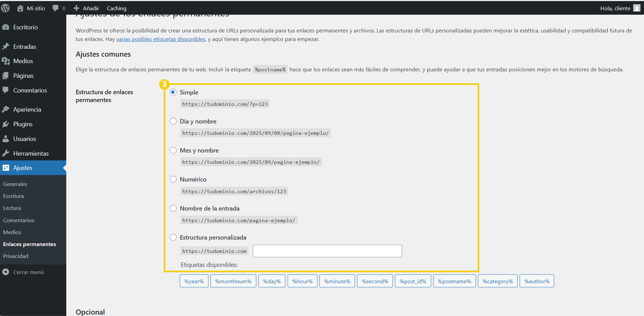Click the Herramientas wrench icon
The width and height of the screenshot is (644, 316).
(6, 154)
